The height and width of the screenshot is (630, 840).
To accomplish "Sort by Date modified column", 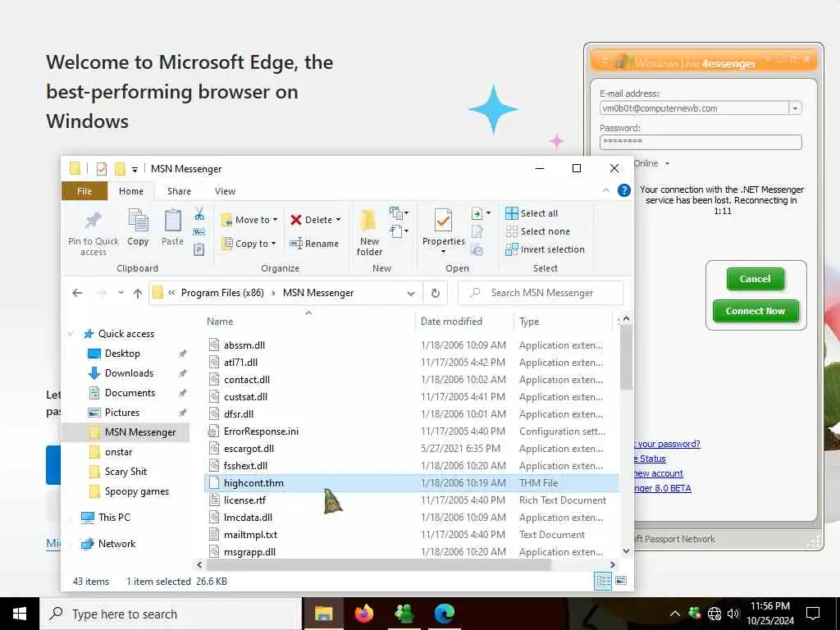I will tap(451, 322).
